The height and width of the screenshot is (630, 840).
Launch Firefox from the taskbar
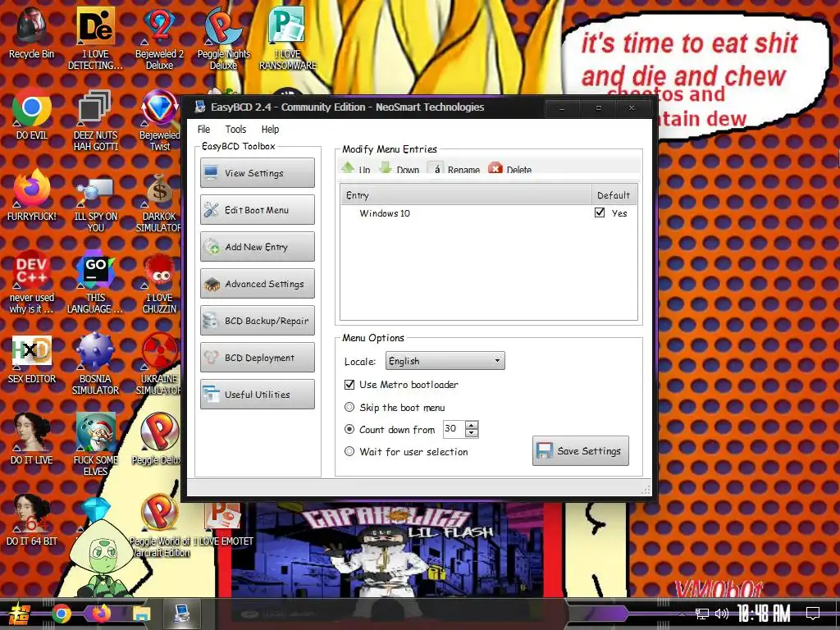(101, 614)
